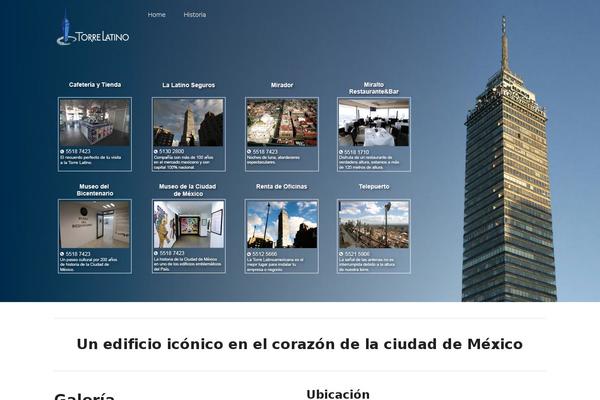Click phone number 5518 1710
The height and width of the screenshot is (400, 600).
click(x=357, y=152)
